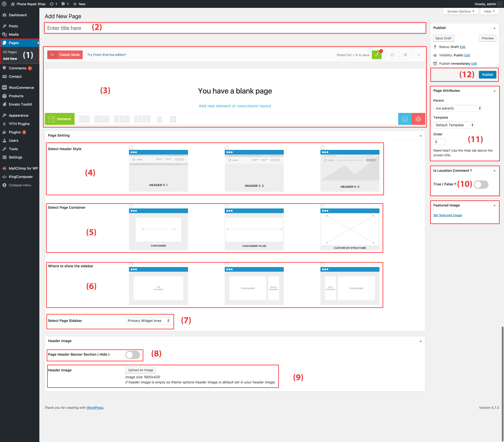Click the green rocket save icon

[x=377, y=55]
